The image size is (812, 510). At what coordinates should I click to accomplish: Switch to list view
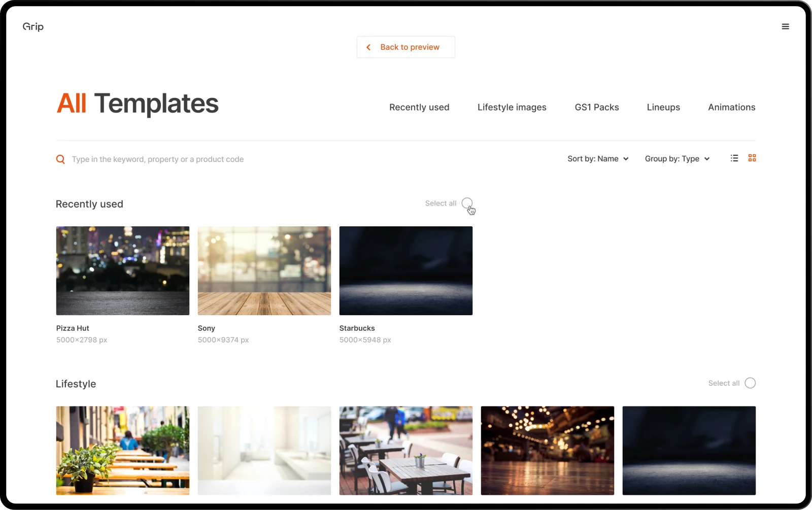(x=734, y=158)
